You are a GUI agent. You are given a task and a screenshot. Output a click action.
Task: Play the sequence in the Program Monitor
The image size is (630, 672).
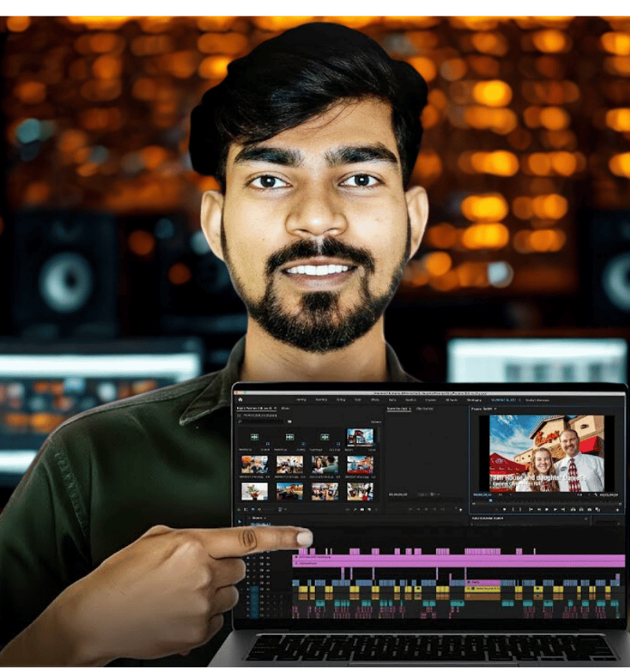(547, 510)
